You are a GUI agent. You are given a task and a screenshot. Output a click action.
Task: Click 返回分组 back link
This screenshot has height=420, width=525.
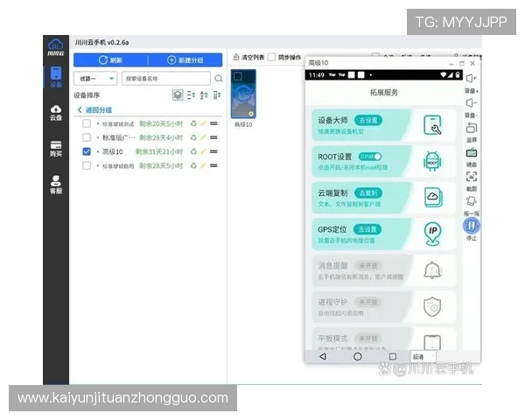pyautogui.click(x=94, y=110)
